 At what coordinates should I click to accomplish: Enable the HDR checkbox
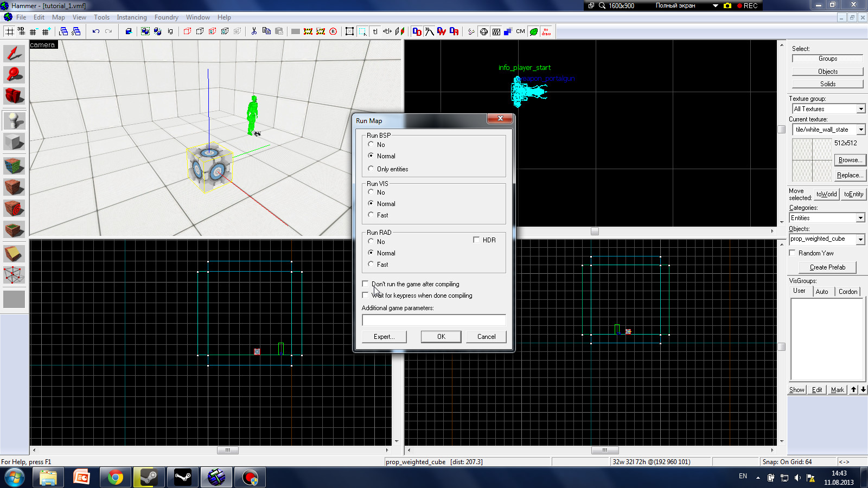tap(476, 240)
